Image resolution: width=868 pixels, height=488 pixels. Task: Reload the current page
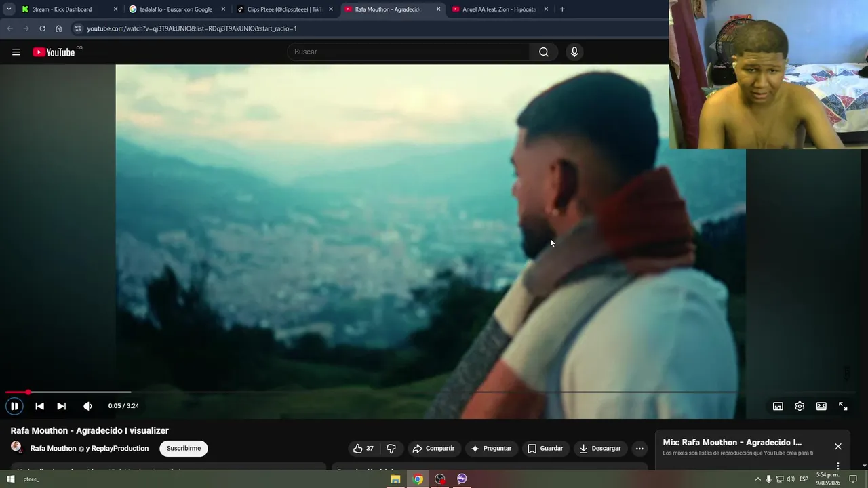pyautogui.click(x=42, y=28)
